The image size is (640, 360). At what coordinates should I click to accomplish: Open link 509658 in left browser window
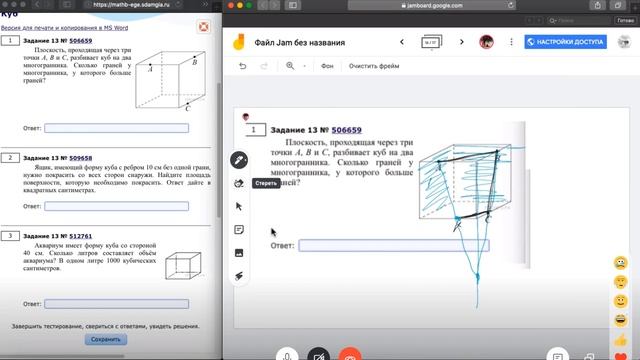[80, 158]
